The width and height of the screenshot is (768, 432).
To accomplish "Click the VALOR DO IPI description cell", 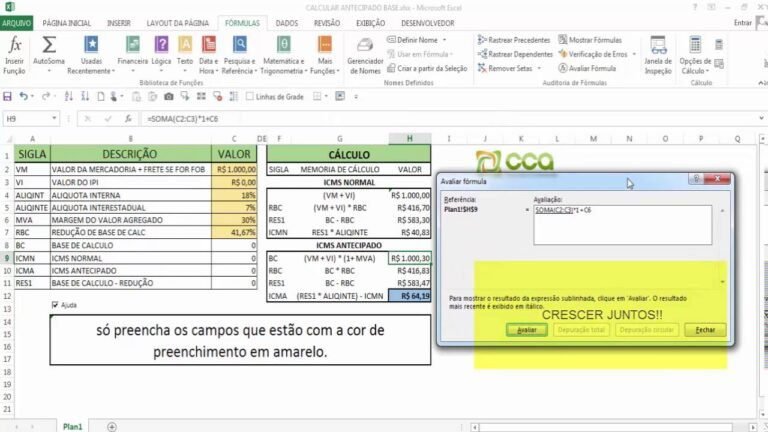I will (x=131, y=182).
